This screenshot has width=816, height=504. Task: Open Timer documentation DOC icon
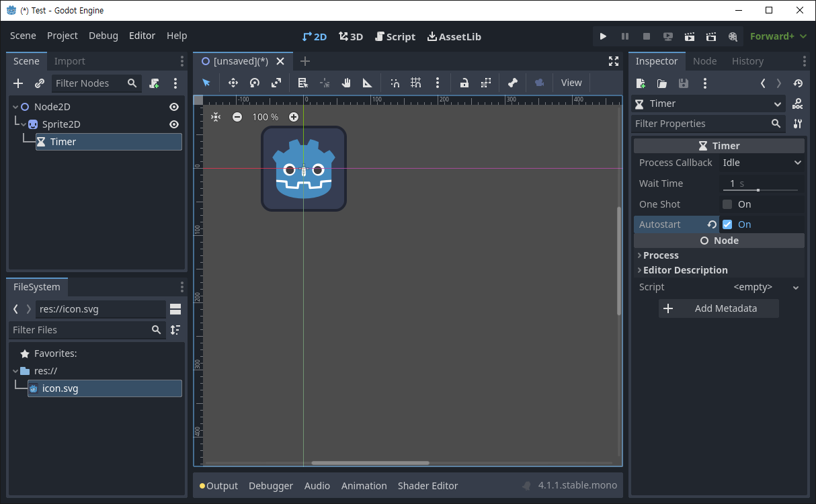click(x=798, y=103)
